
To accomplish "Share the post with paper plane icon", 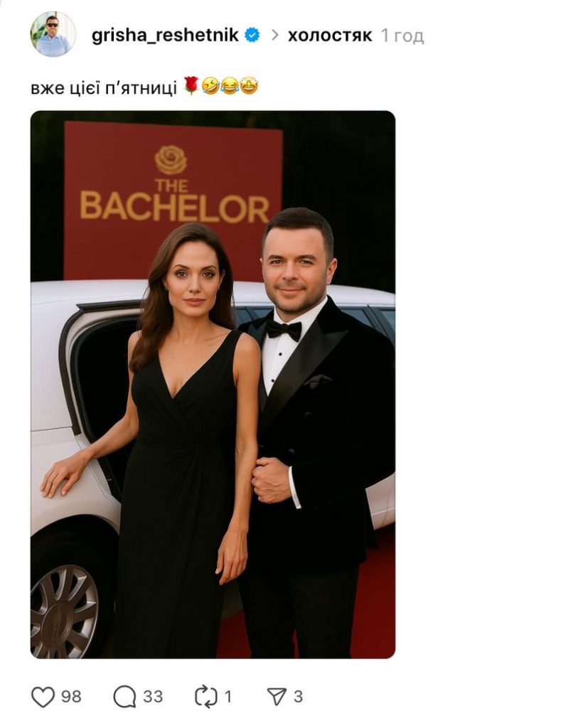I will click(x=277, y=697).
